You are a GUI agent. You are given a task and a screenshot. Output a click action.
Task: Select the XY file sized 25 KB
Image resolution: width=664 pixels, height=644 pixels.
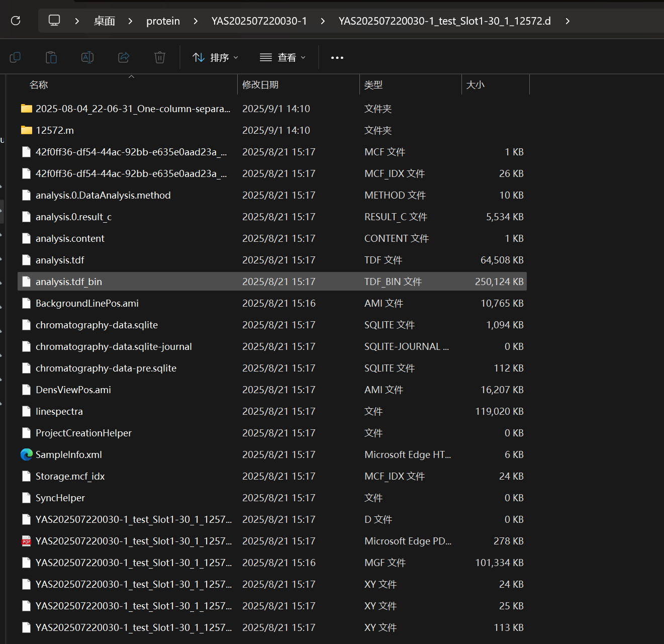coord(134,606)
